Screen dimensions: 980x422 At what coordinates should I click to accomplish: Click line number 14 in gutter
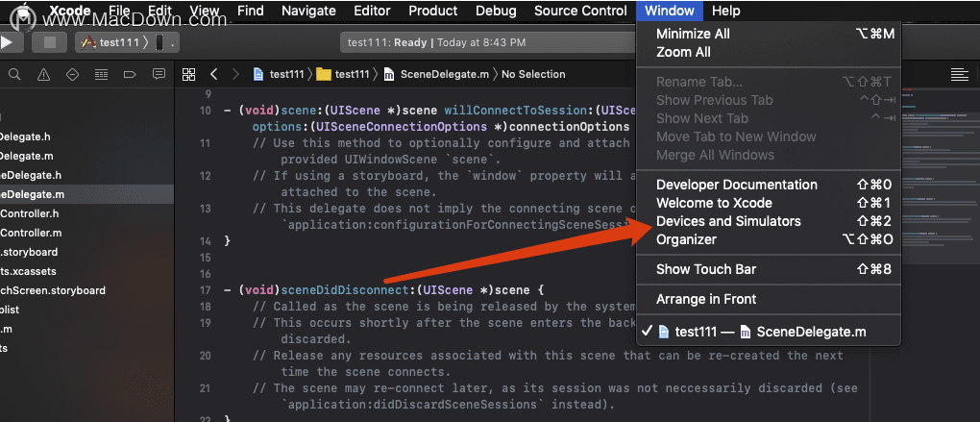[x=206, y=240]
